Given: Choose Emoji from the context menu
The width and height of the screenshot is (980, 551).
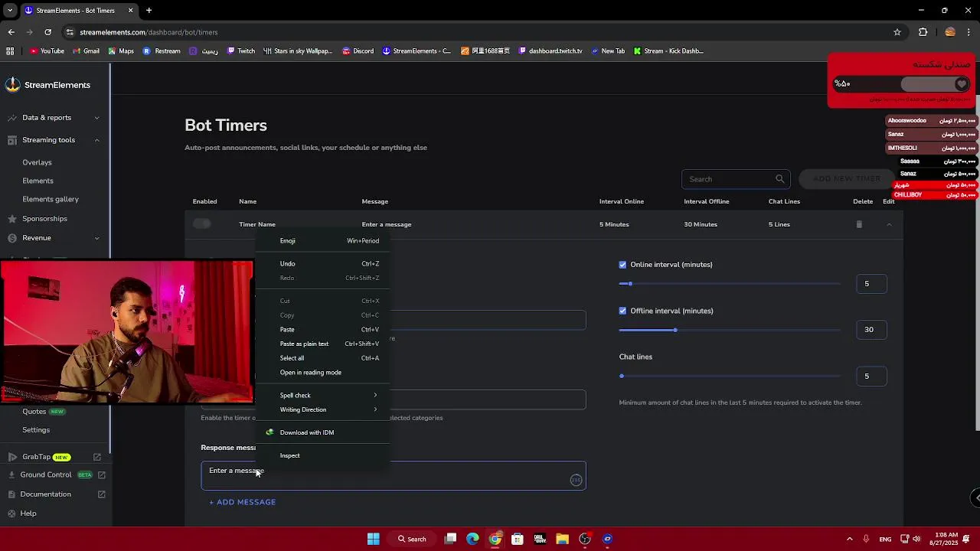Looking at the screenshot, I should click(322, 241).
